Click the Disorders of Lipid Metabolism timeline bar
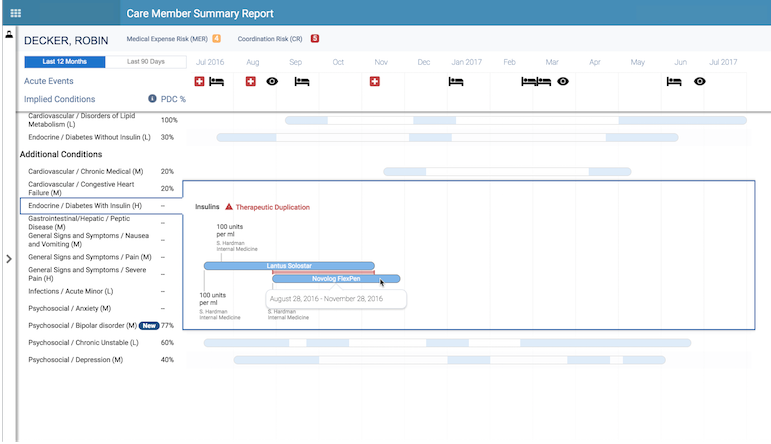This screenshot has width=771, height=444. click(516, 120)
